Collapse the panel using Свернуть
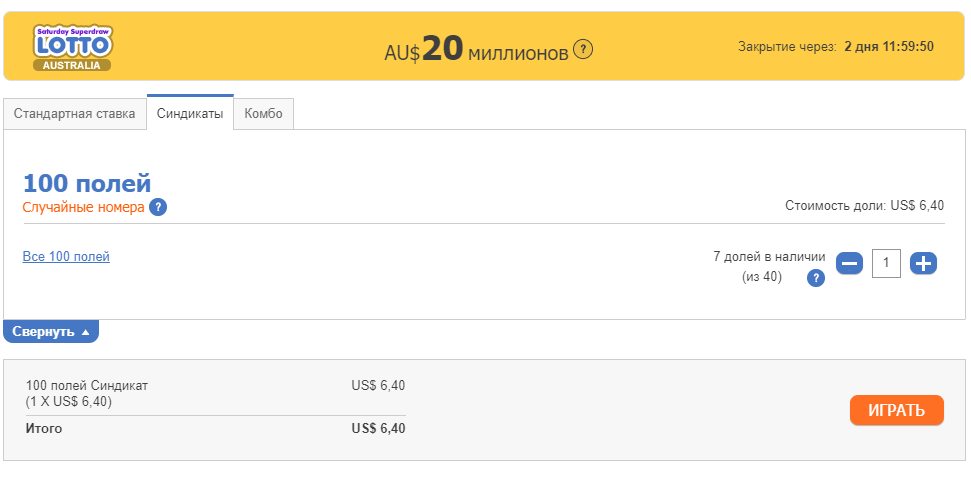 (51, 331)
